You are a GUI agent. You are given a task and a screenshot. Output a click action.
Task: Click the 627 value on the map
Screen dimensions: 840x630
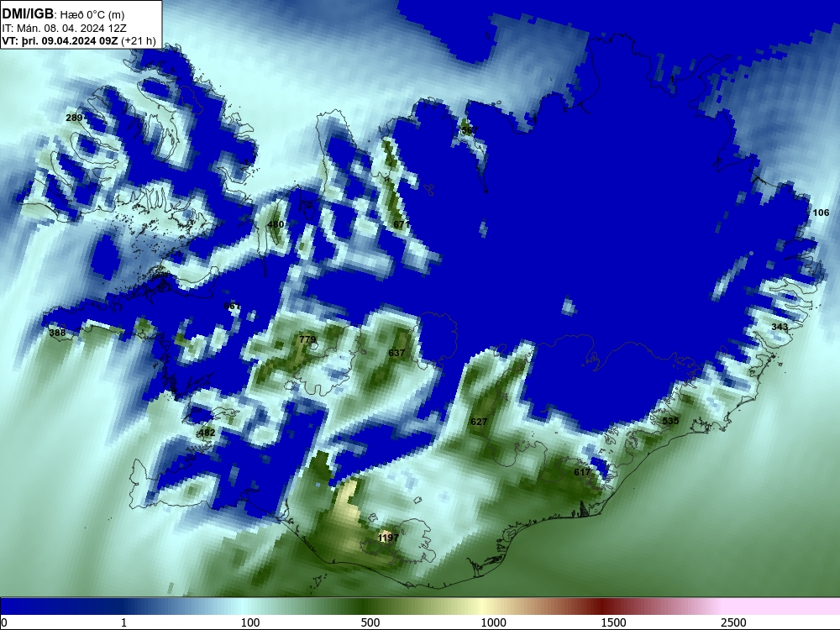coord(479,422)
